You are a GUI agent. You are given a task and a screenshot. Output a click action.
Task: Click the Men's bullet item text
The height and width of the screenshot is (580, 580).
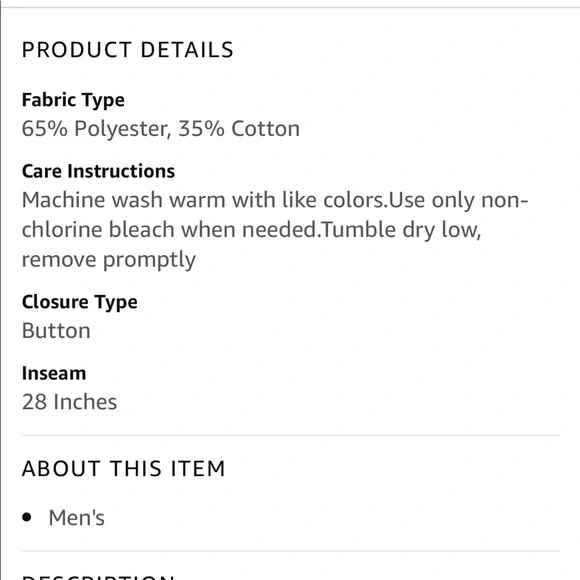[77, 517]
